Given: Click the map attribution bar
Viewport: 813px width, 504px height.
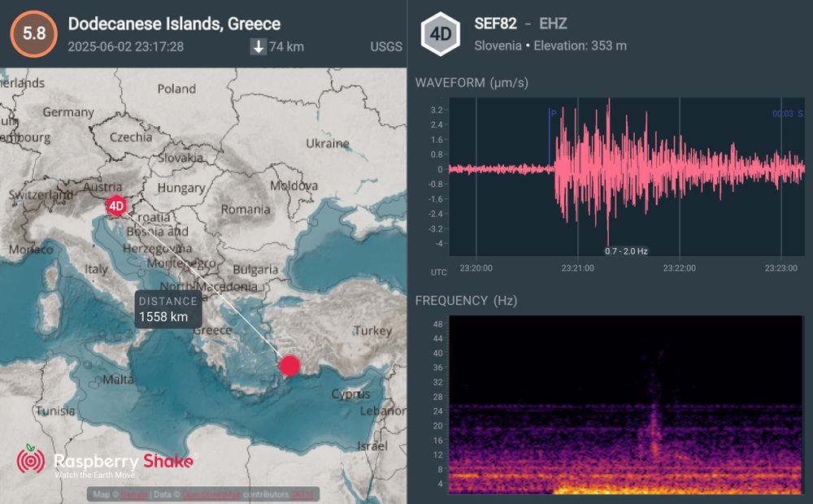Looking at the screenshot, I should [203, 494].
